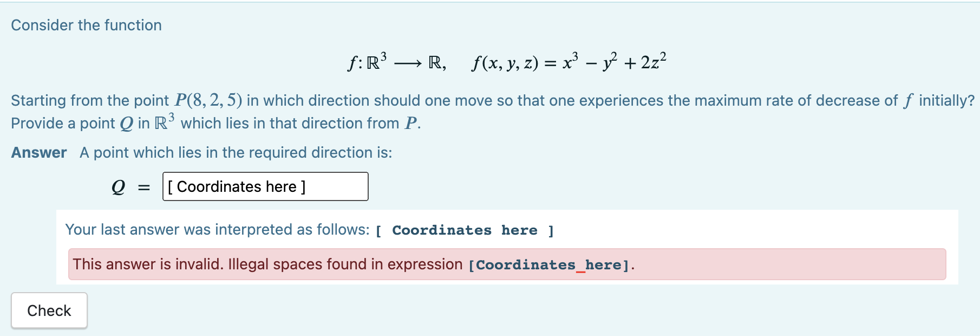Click the Consider the function heading
Viewport: 980px width, 336px height.
[86, 25]
